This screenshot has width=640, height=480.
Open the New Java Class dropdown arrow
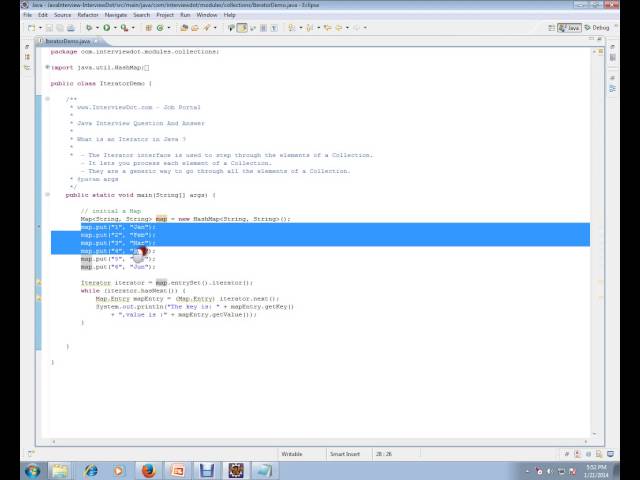(x=169, y=28)
